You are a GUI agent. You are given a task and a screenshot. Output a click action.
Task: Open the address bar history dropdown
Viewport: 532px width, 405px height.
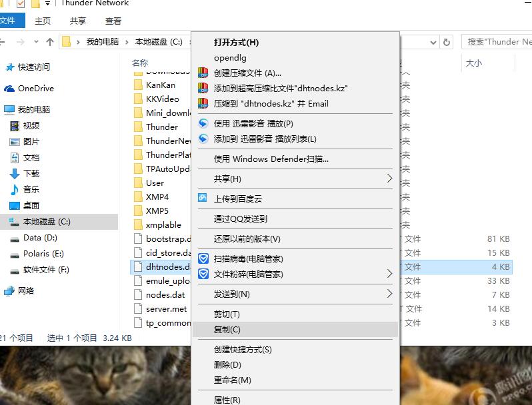(433, 43)
